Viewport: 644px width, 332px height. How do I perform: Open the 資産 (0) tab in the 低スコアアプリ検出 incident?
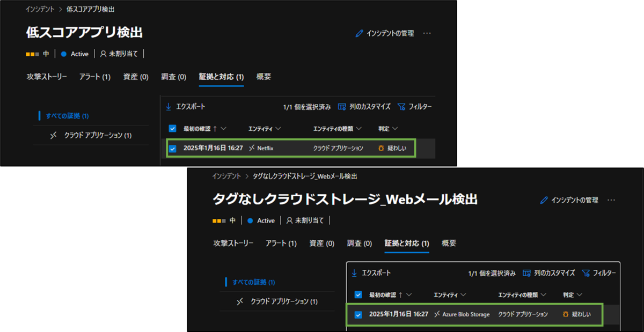click(x=136, y=77)
